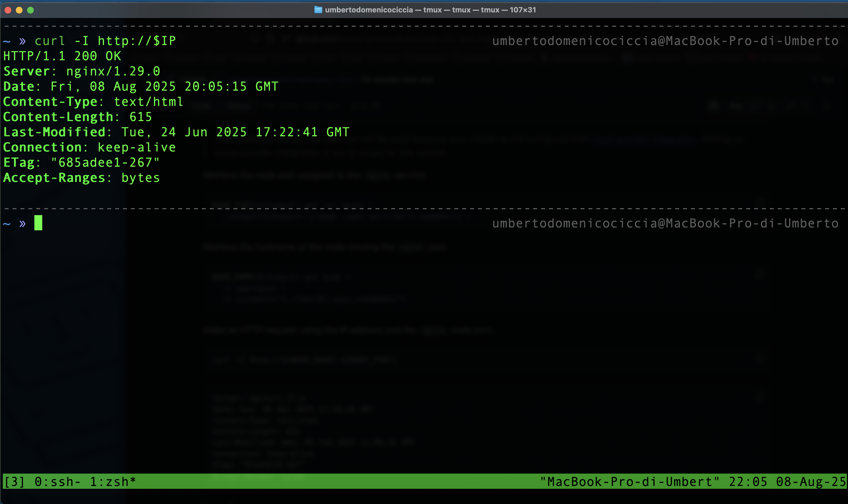Click the hostname text beside the curl command
The width and height of the screenshot is (848, 504).
pyautogui.click(x=665, y=41)
